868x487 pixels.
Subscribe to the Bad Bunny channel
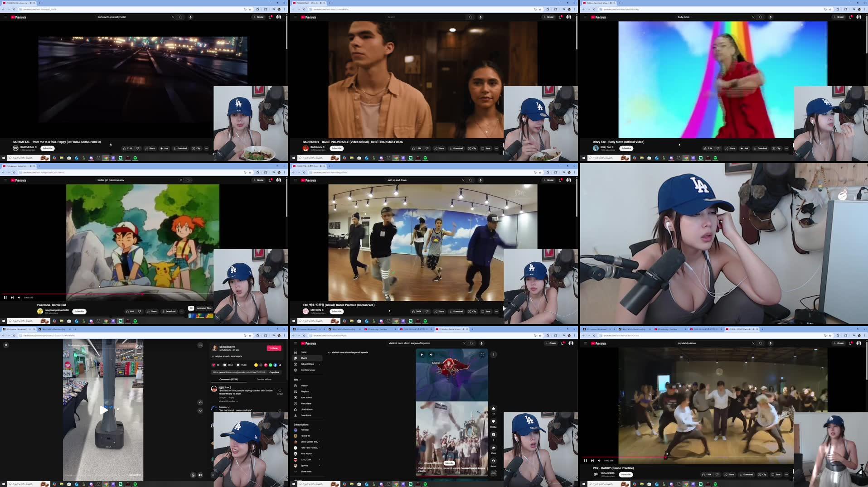coord(337,148)
